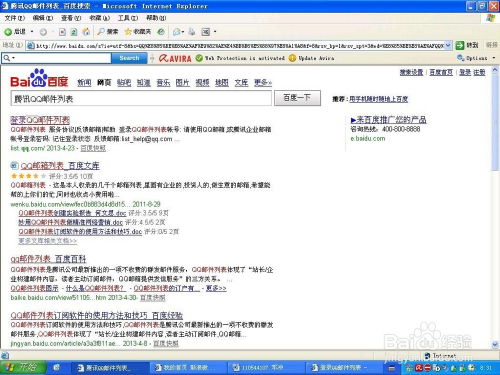Click the 开始 Start button
This screenshot has width=500, height=375.
pos(22,367)
